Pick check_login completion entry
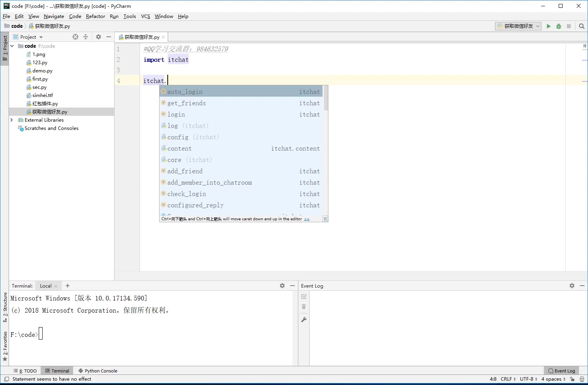Image resolution: width=588 pixels, height=385 pixels. (x=241, y=194)
